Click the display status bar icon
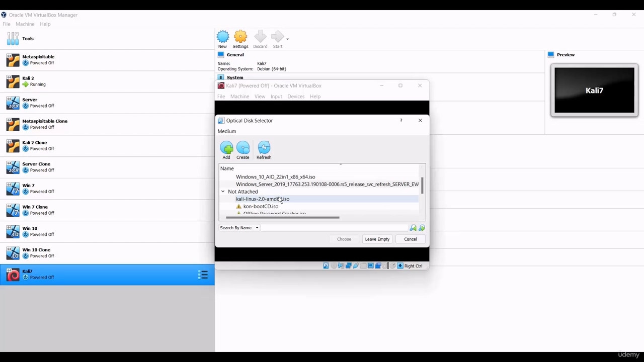 (x=371, y=266)
